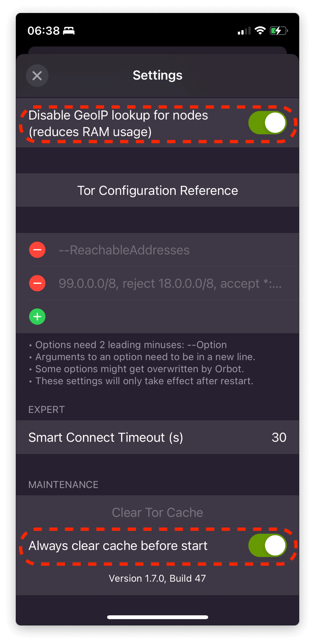This screenshot has width=315, height=644.
Task: Remove the --ReachableAddresses option line
Action: click(37, 250)
